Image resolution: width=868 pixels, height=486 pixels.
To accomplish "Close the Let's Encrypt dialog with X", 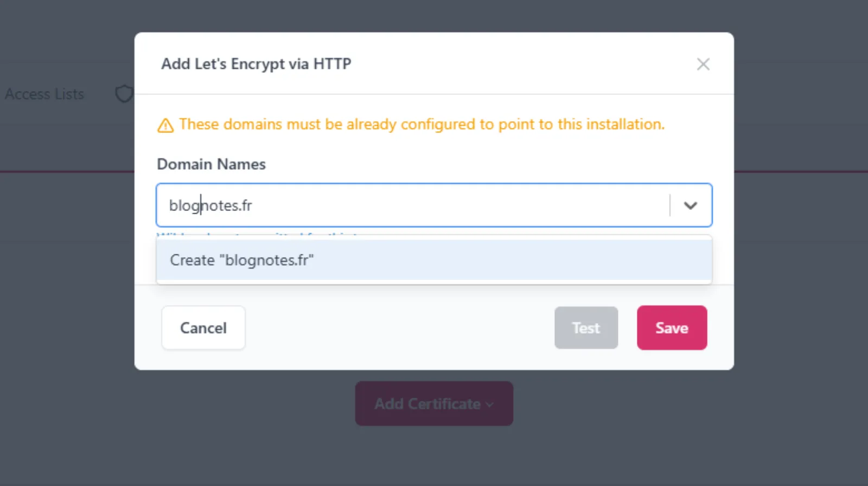I will (703, 64).
